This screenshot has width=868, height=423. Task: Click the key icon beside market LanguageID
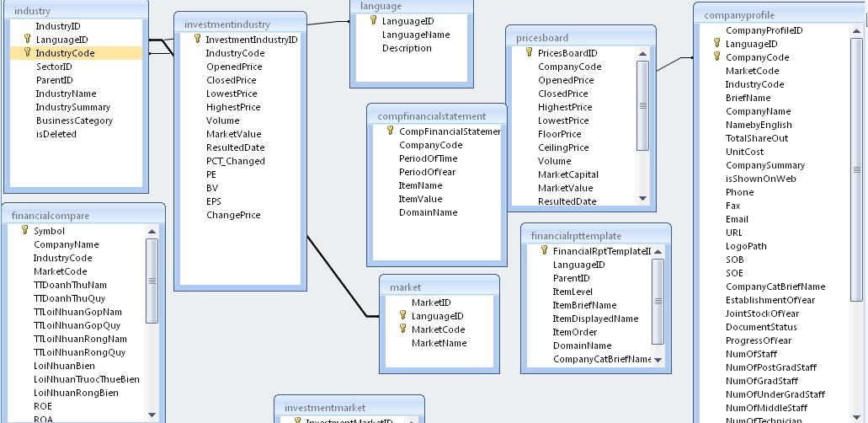point(403,315)
